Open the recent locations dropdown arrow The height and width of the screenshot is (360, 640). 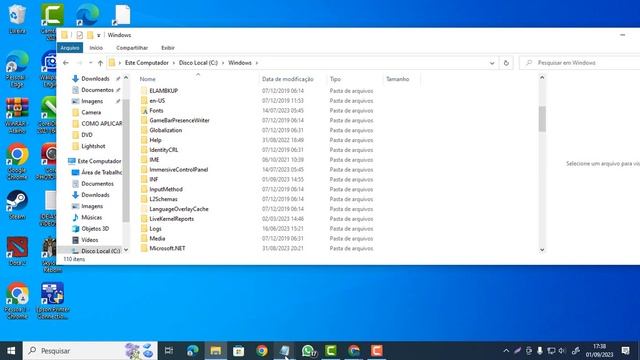click(91, 63)
